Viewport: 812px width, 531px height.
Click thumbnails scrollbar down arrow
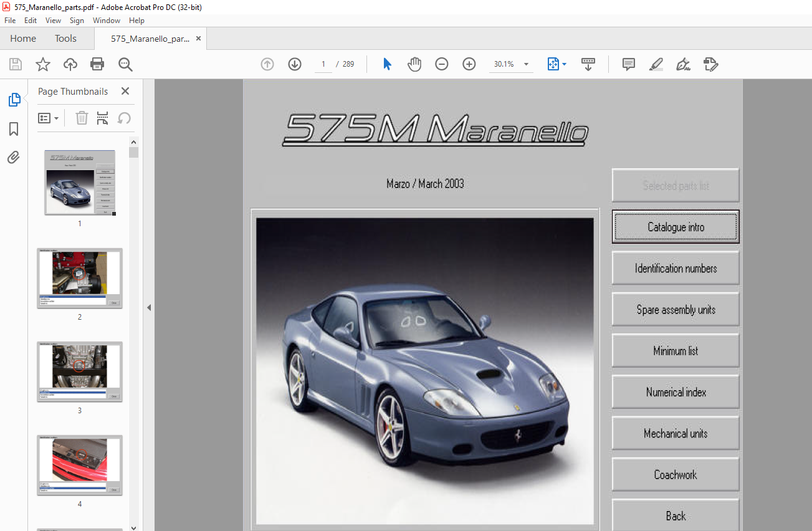(133, 527)
